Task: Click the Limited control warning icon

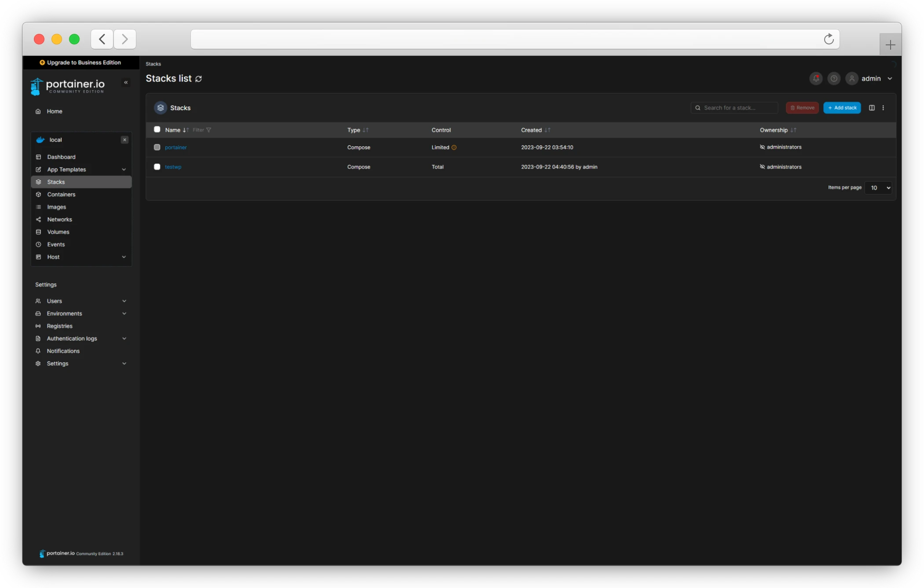Action: coord(454,148)
